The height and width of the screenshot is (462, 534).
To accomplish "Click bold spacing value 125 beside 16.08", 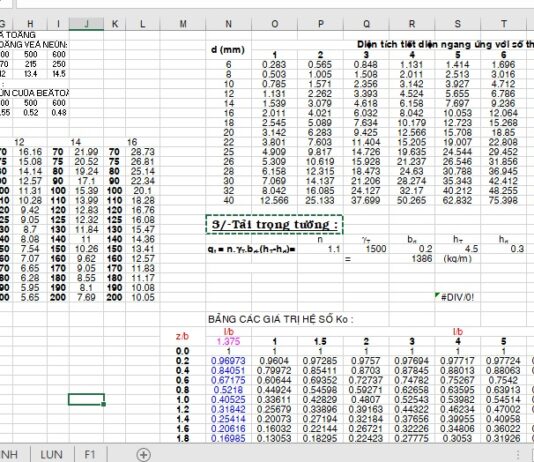I will coord(114,220).
